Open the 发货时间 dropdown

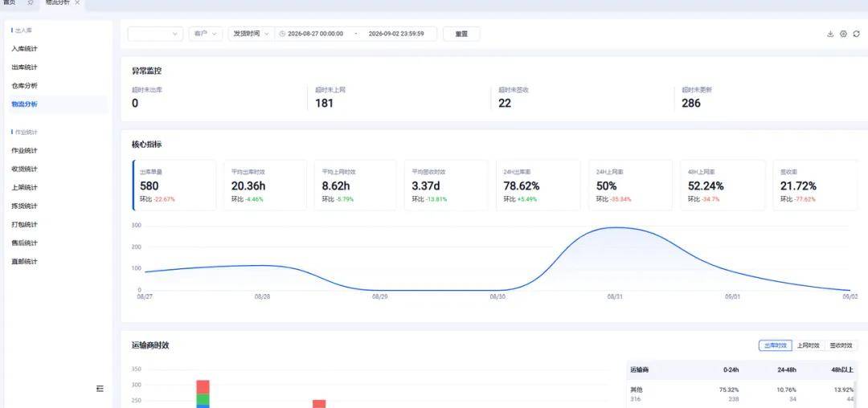tap(252, 34)
